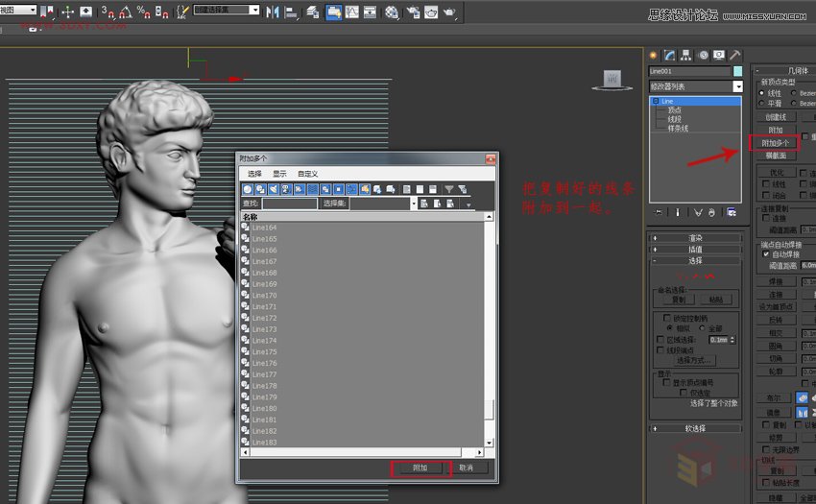The width and height of the screenshot is (816, 504).
Task: Click Boolean union icon beside 布尔
Action: (803, 397)
